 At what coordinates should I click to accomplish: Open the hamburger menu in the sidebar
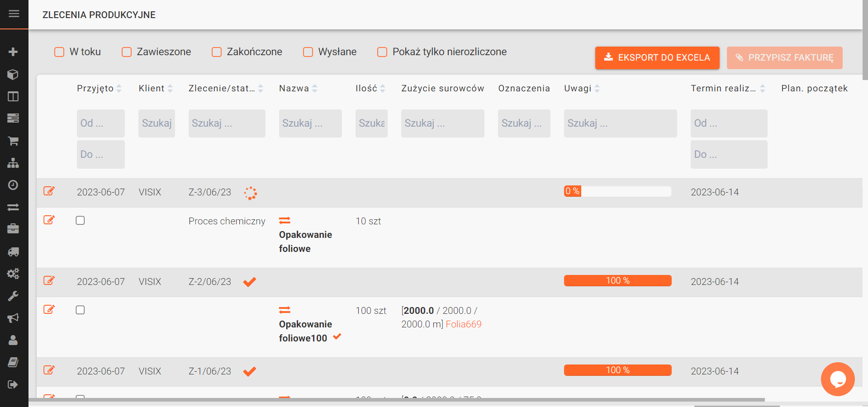[x=14, y=14]
